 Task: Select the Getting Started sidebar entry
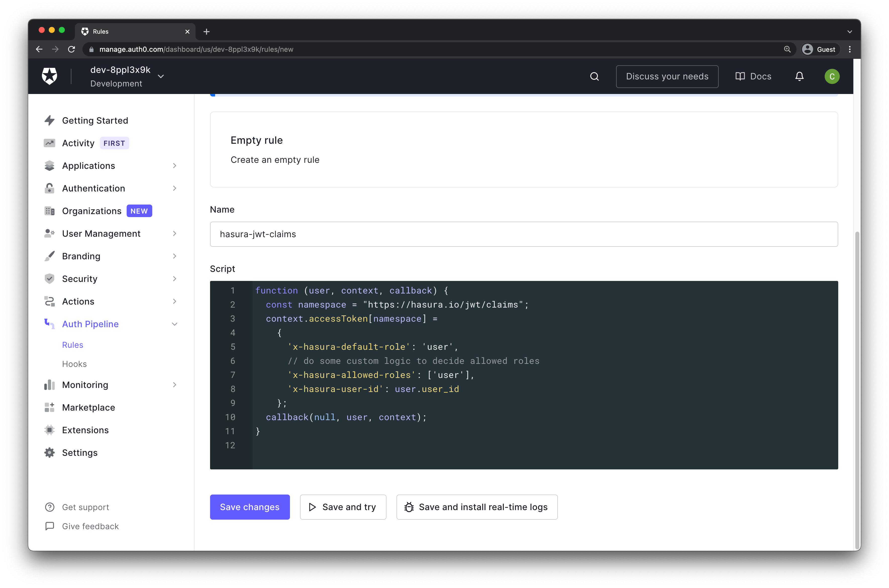pyautogui.click(x=95, y=120)
